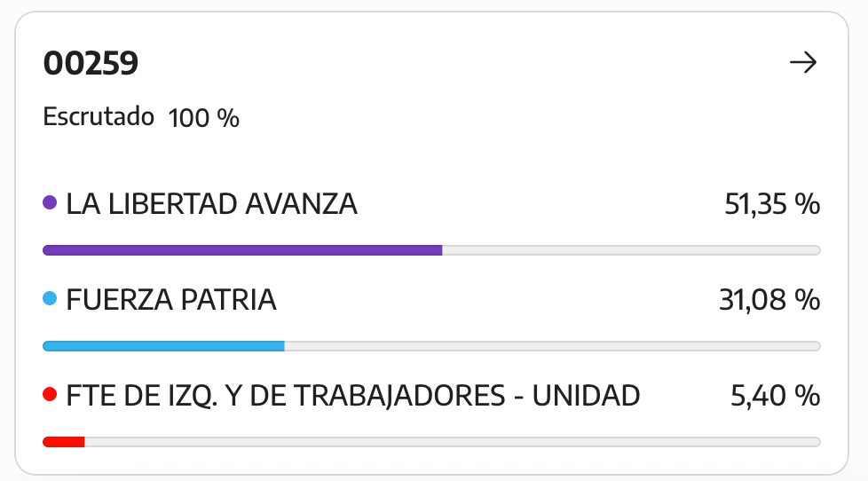This screenshot has width=868, height=481.
Task: Click the purple filled progress bar
Action: coord(242,250)
